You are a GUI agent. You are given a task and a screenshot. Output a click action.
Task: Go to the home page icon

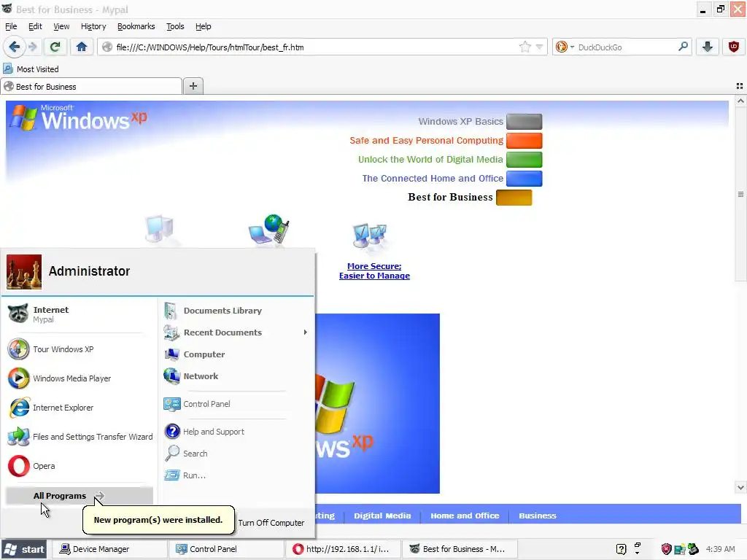82,47
